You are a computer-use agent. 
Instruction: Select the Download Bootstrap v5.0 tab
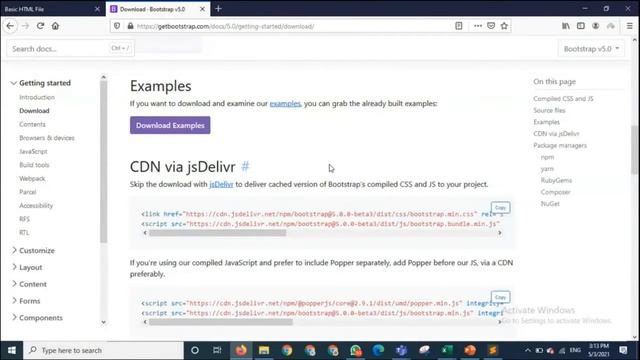[x=158, y=9]
